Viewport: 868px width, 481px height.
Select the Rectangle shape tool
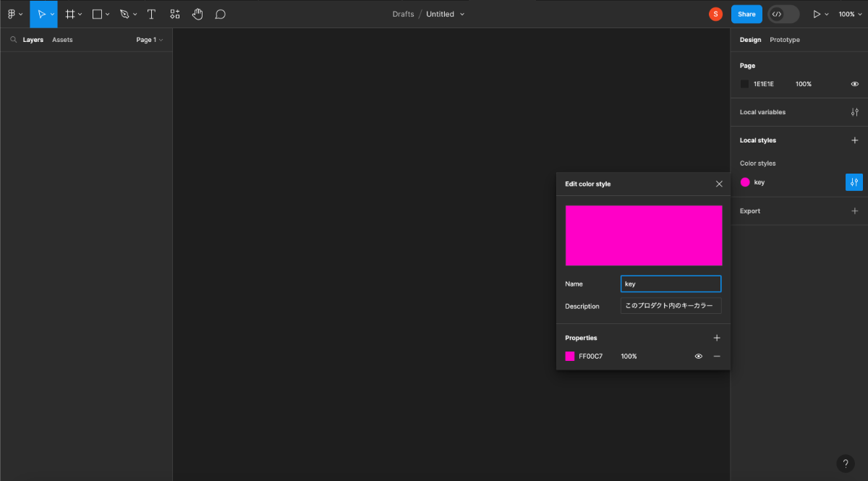pyautogui.click(x=97, y=14)
